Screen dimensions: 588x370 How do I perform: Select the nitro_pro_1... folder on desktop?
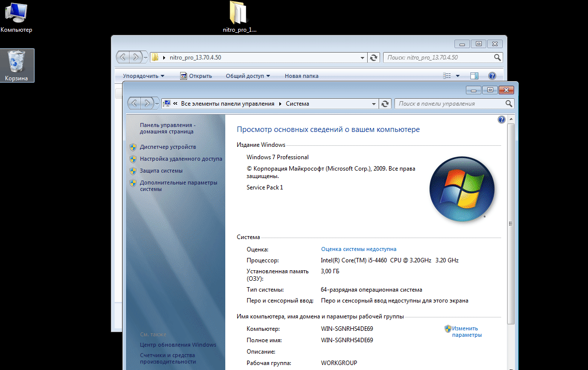(x=239, y=17)
